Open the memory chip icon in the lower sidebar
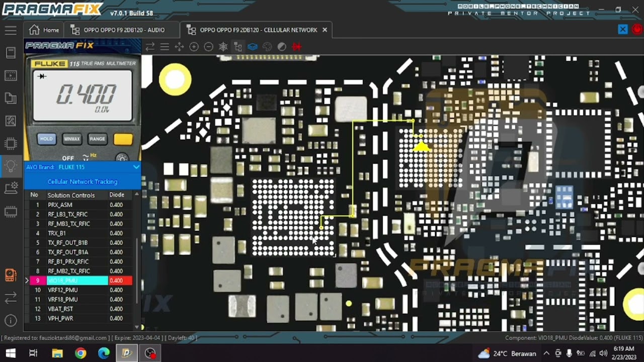 tap(11, 212)
